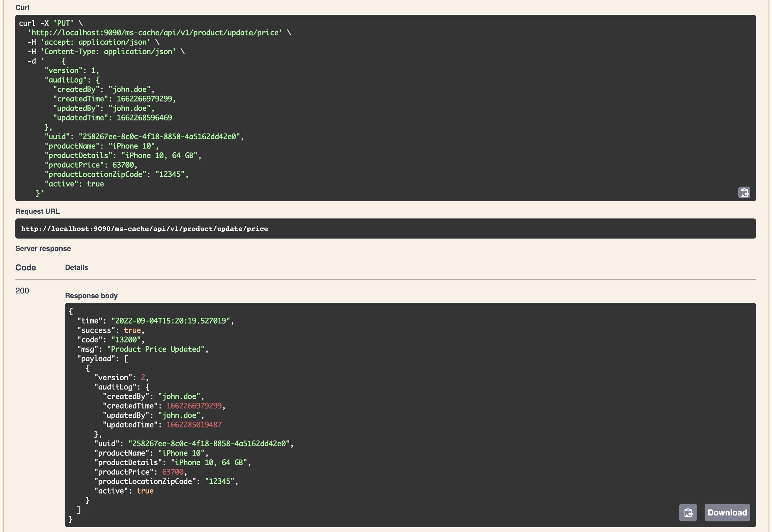
Task: Click the Request URL label
Action: click(x=37, y=211)
